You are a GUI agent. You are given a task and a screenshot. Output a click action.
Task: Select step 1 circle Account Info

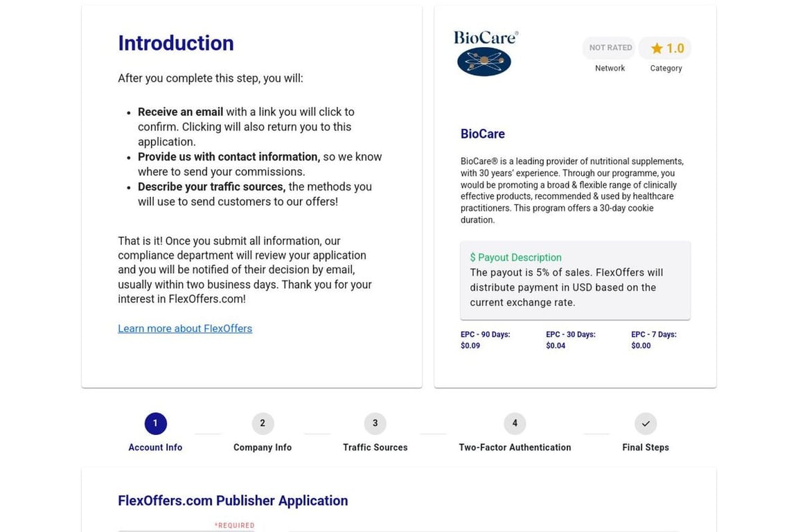click(155, 423)
